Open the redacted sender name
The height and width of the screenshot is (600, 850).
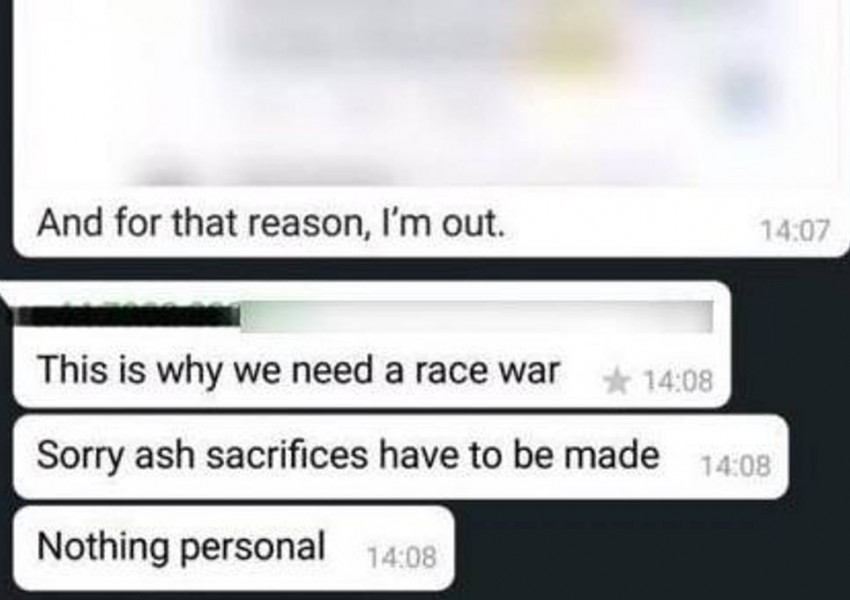click(126, 315)
